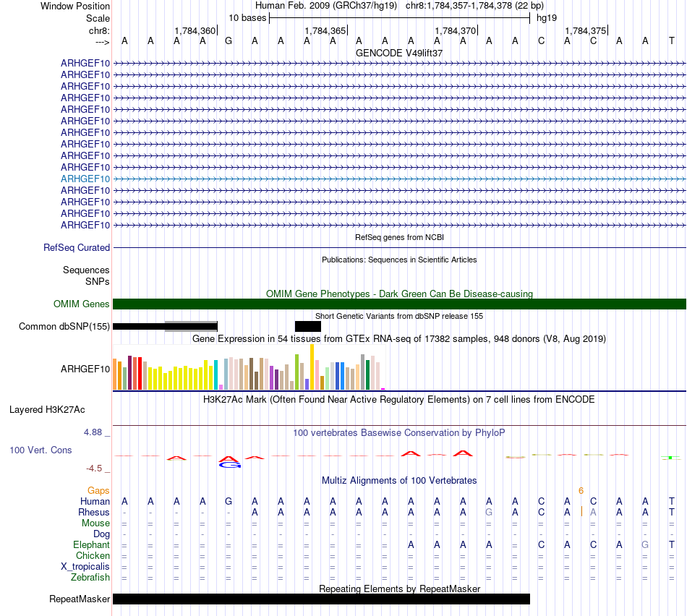
Task: Click the RefSeq genes from NCBI title
Action: point(399,237)
